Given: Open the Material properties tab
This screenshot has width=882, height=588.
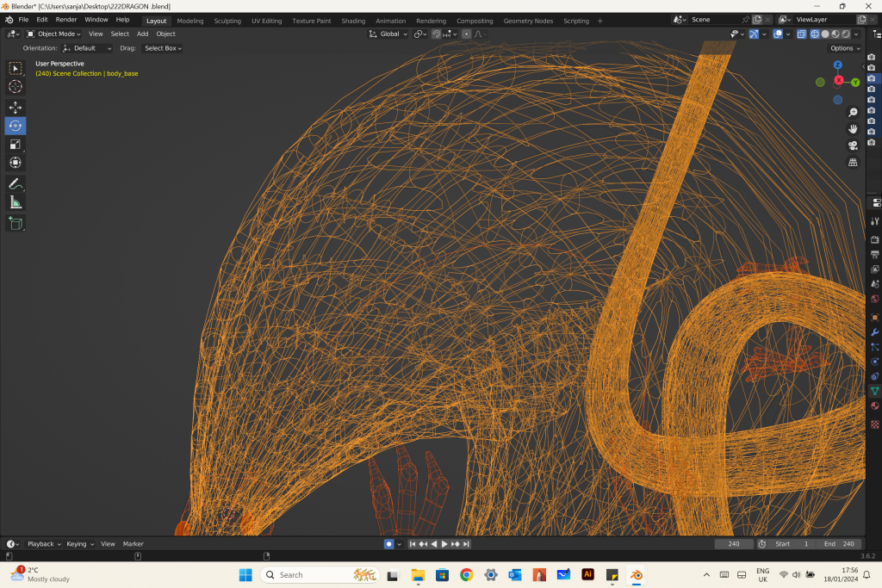Looking at the screenshot, I should click(875, 405).
